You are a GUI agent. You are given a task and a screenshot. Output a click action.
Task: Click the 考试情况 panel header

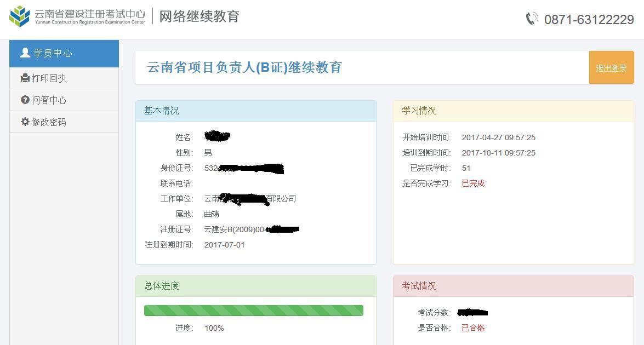(513, 286)
